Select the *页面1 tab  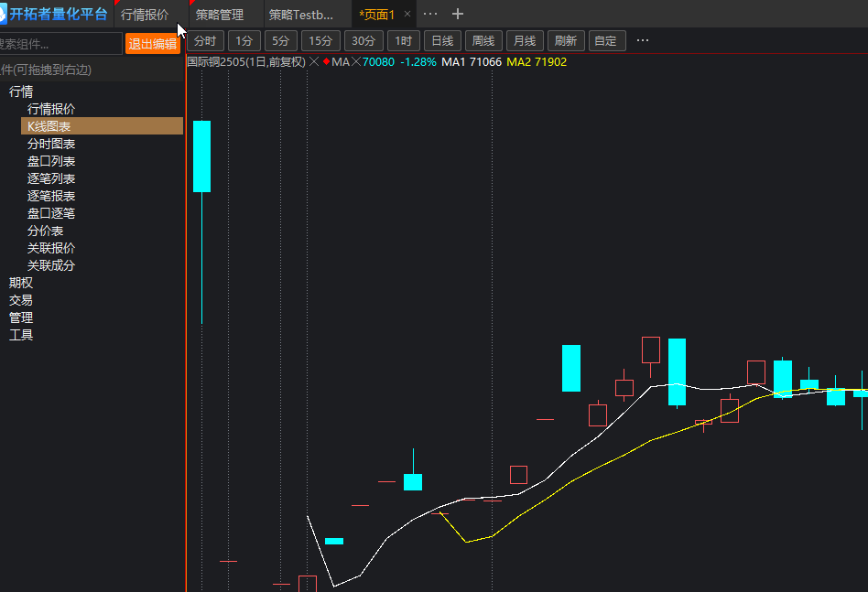[377, 15]
